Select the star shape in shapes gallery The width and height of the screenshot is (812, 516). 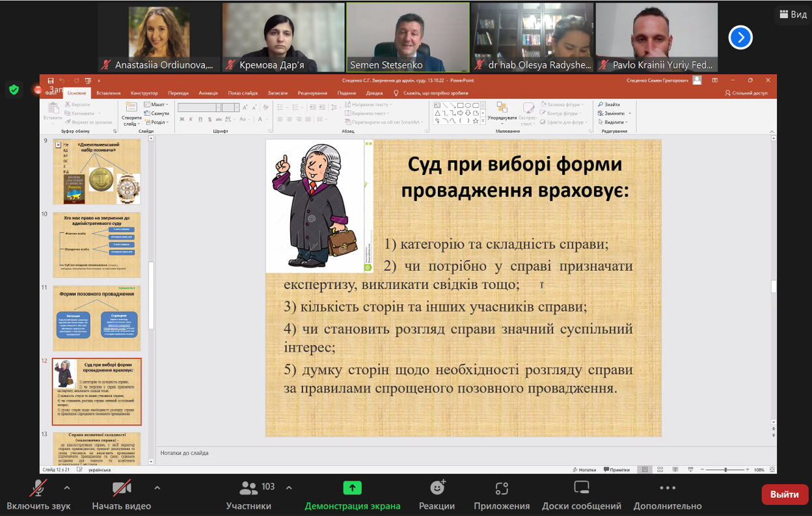(x=476, y=120)
